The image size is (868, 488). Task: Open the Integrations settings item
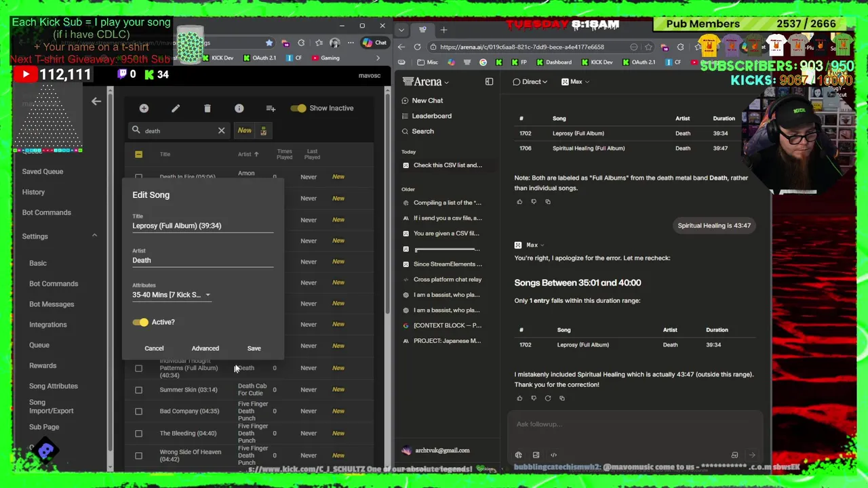pyautogui.click(x=48, y=325)
